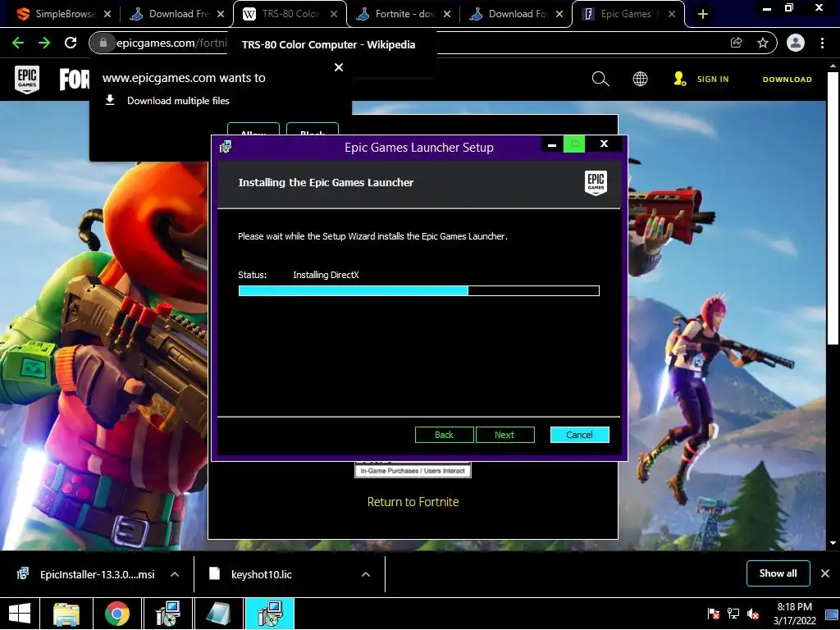
Task: Switch to the Download Free tab
Action: point(177,14)
